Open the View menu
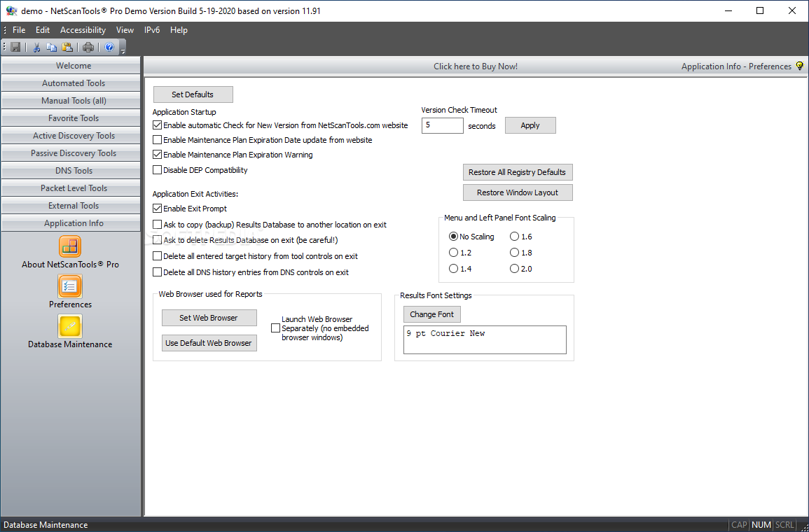The height and width of the screenshot is (532, 809). [125, 30]
